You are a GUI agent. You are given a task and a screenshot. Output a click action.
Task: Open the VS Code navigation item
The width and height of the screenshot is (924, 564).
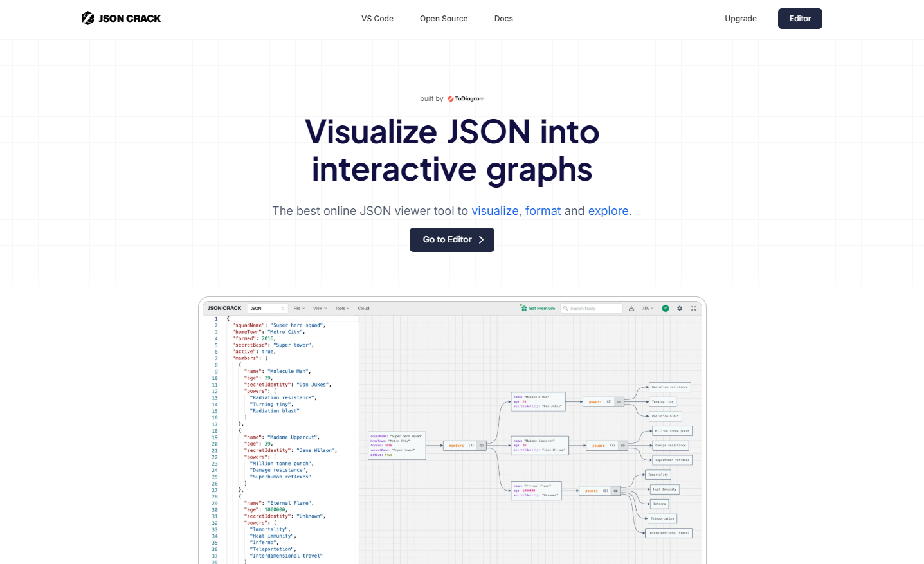tap(377, 19)
